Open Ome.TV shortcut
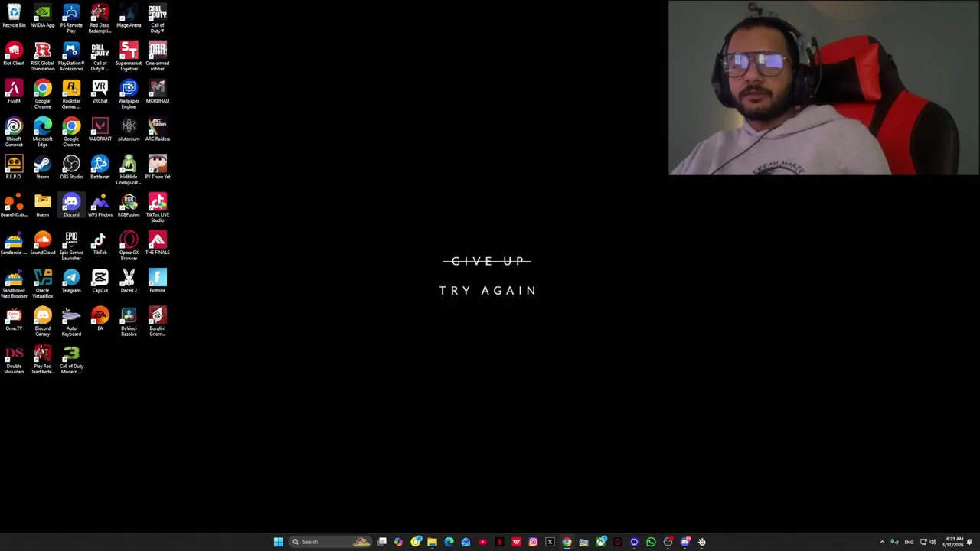The image size is (980, 551). [x=14, y=319]
